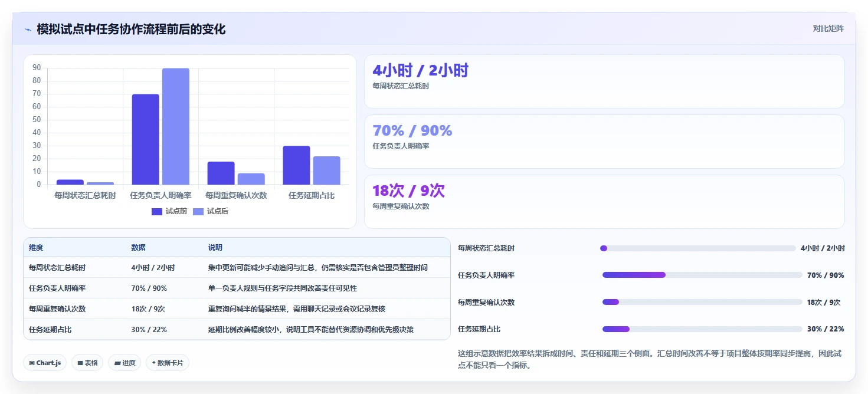Click the note starting 单一负责人规则
Image resolution: width=868 pixels, height=394 pixels.
283,288
